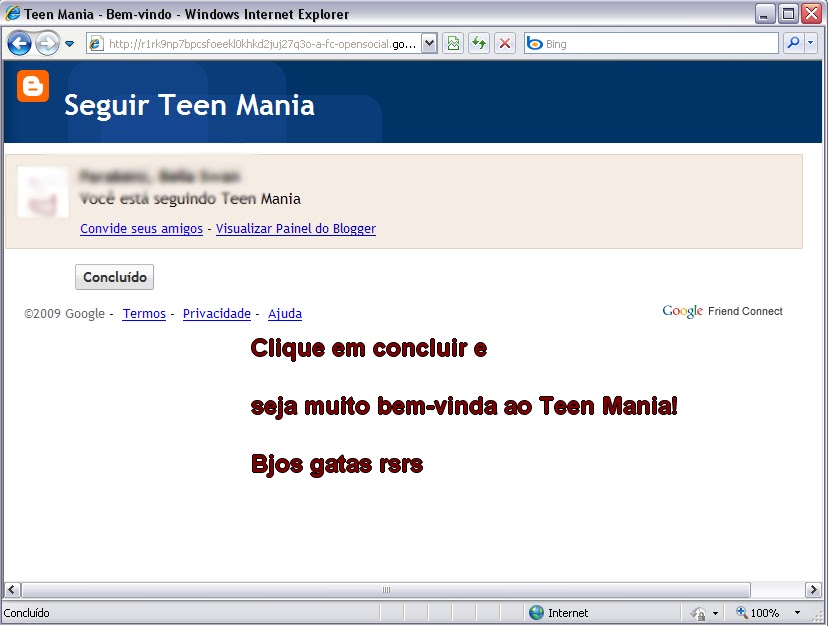This screenshot has width=828, height=626.
Task: Open the recent pages dropdown arrow
Action: click(x=70, y=44)
